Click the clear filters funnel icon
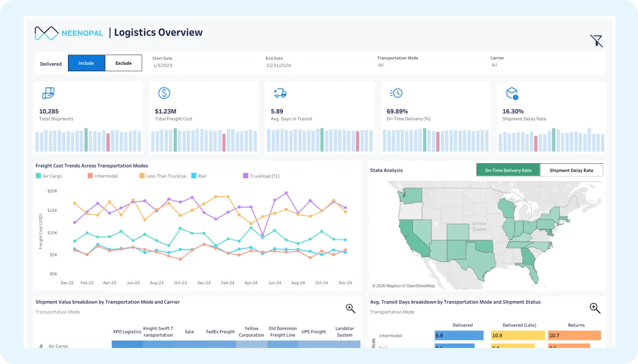Screen dimensions: 638x364 (596, 41)
